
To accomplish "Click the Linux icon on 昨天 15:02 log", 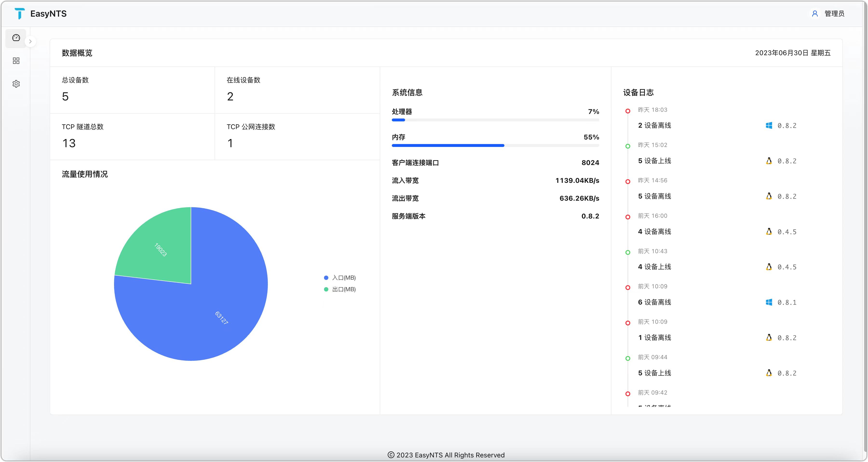I will [x=769, y=161].
